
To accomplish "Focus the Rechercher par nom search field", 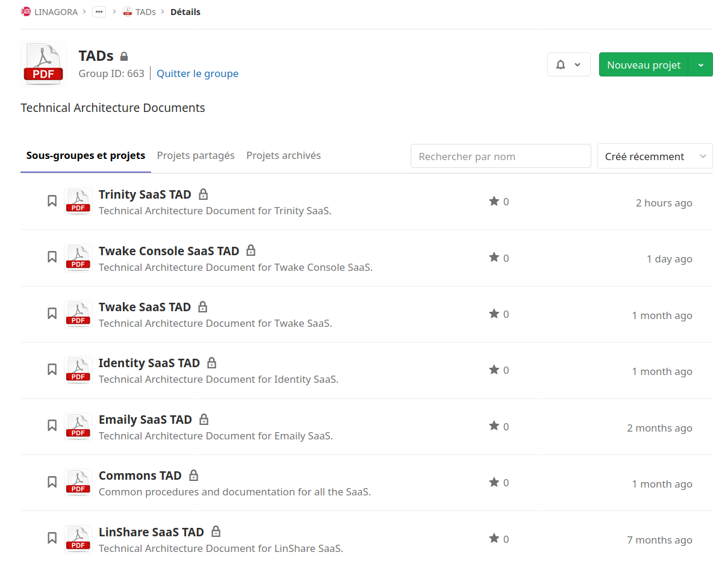I will pos(500,156).
